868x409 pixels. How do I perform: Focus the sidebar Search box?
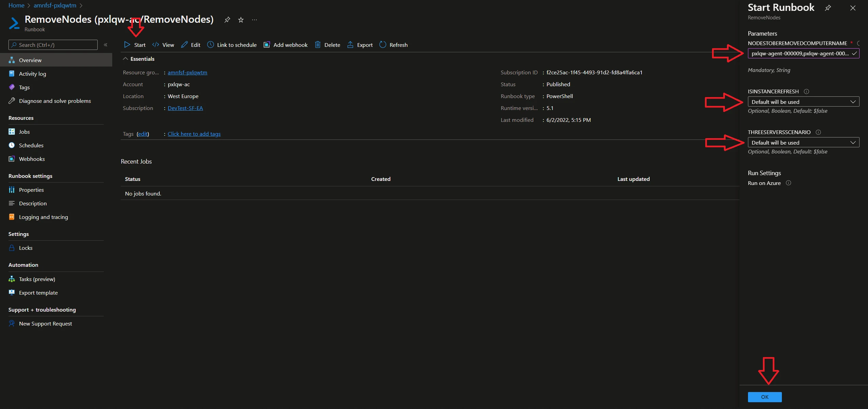point(53,45)
